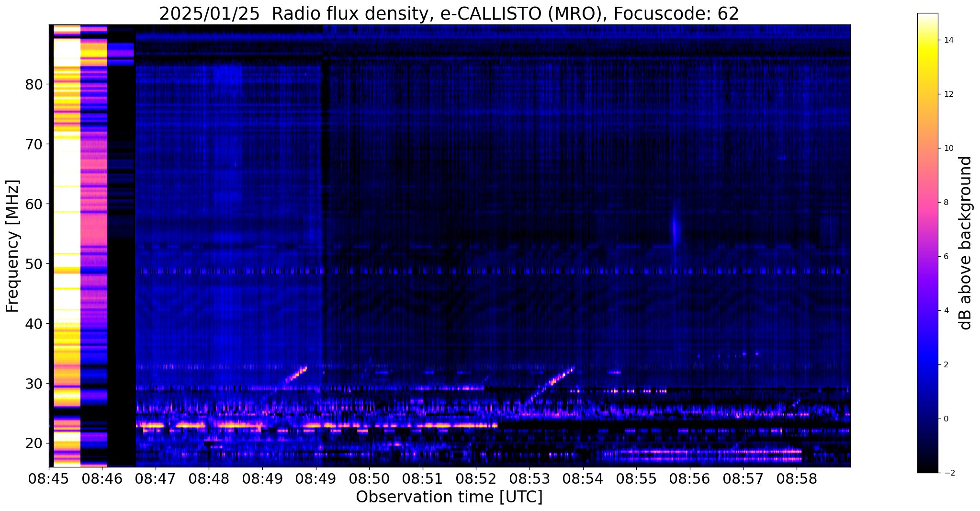
Task: Click the vertical colorbar gradient strip
Action: pos(927,243)
